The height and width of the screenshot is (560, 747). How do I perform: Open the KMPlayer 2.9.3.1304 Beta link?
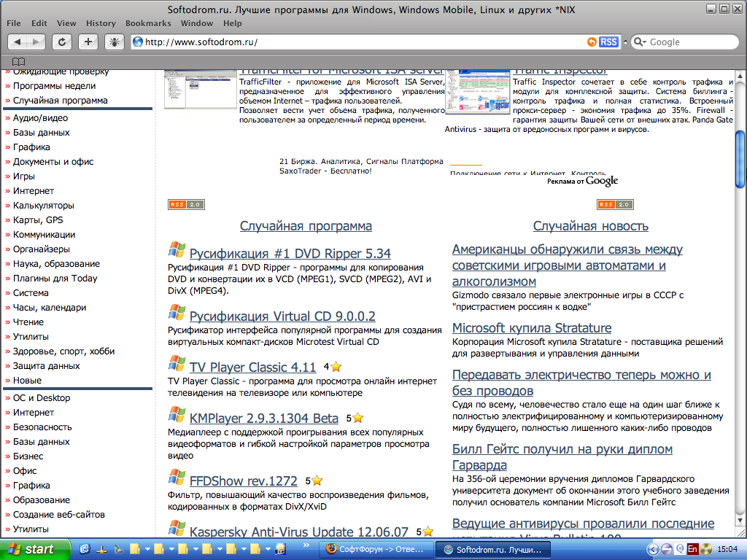tap(264, 418)
